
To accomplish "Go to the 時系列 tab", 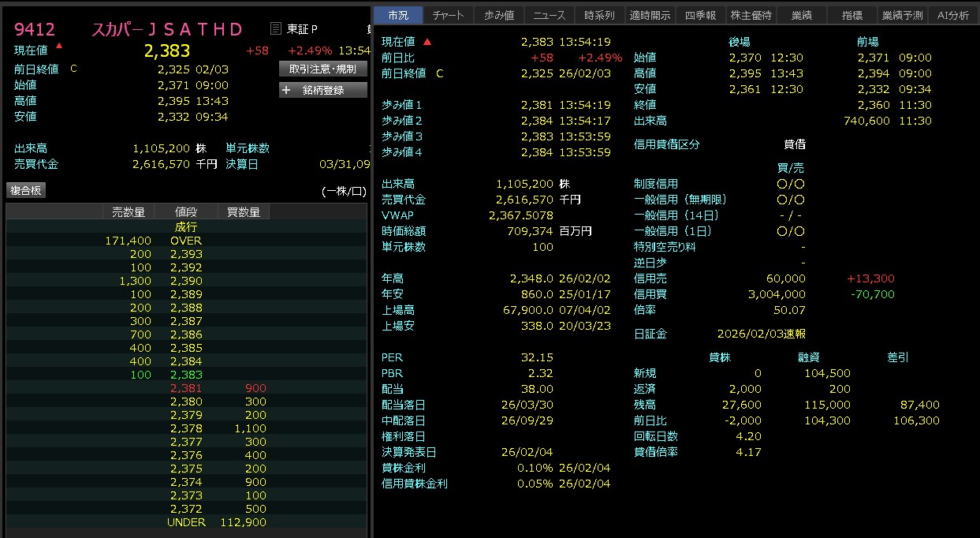I will [x=600, y=15].
